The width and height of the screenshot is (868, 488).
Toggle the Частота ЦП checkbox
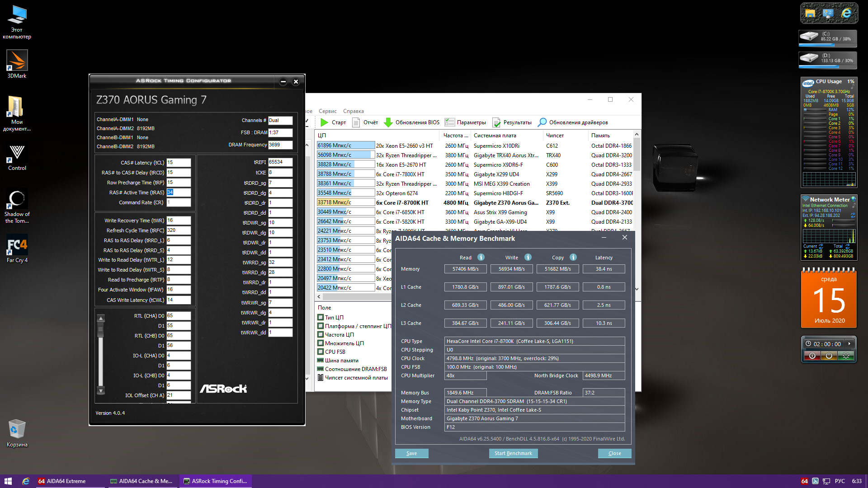coord(321,334)
